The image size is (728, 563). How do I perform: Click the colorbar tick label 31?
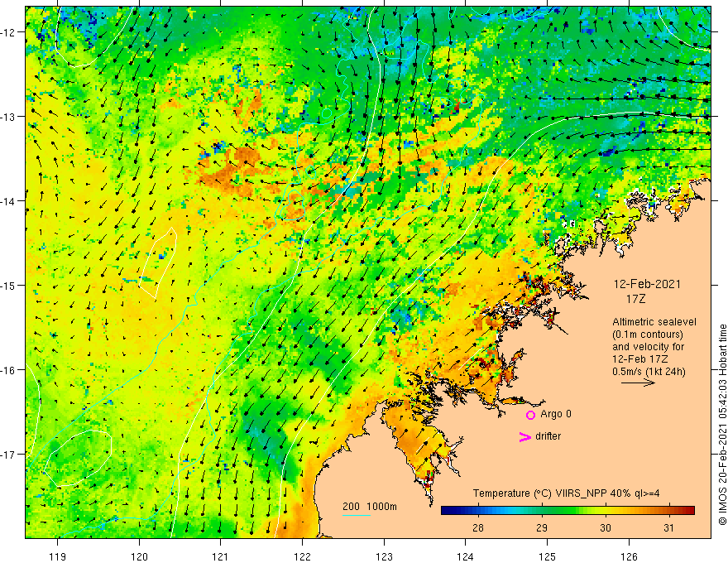point(668,527)
